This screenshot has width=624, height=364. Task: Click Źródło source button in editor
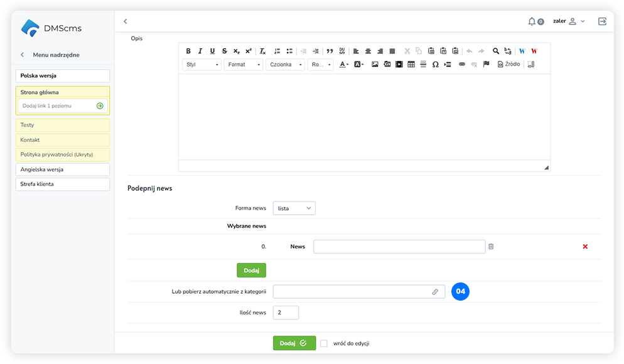coord(508,65)
